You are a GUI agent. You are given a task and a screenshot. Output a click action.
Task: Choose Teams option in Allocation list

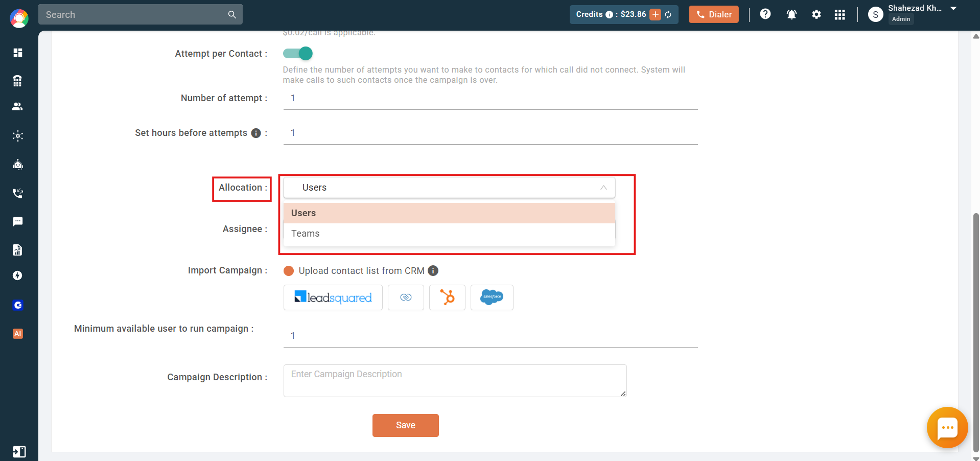[x=449, y=234]
